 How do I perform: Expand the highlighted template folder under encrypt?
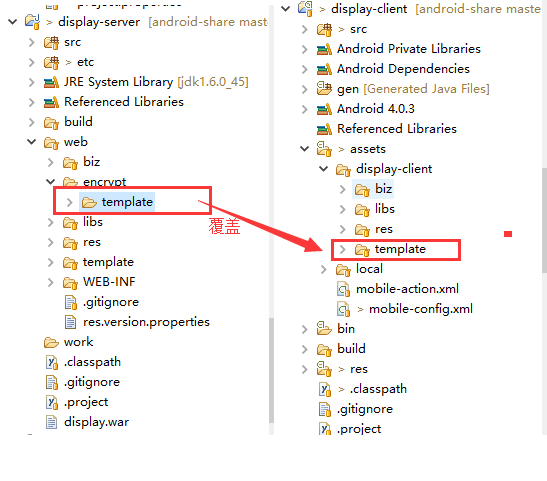[69, 202]
